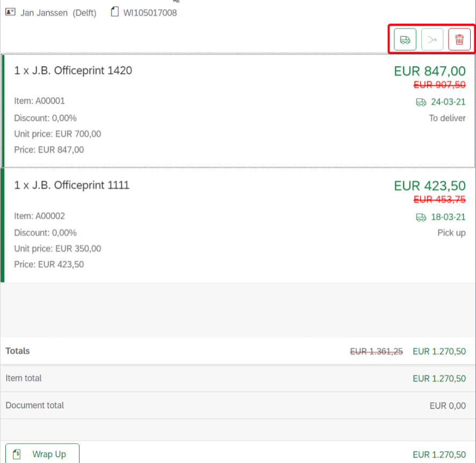The image size is (476, 463).
Task: Select the J.B. Officeprint 1420 line item
Action: point(73,70)
